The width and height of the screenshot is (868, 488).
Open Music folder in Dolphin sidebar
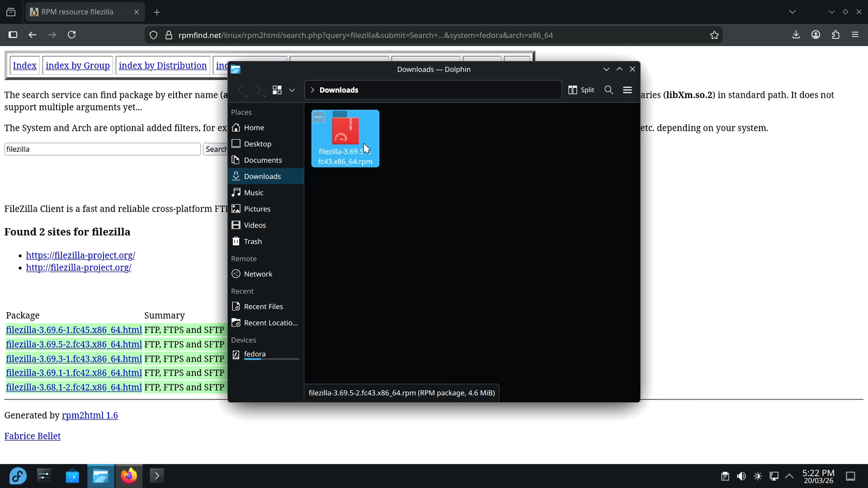point(266,192)
